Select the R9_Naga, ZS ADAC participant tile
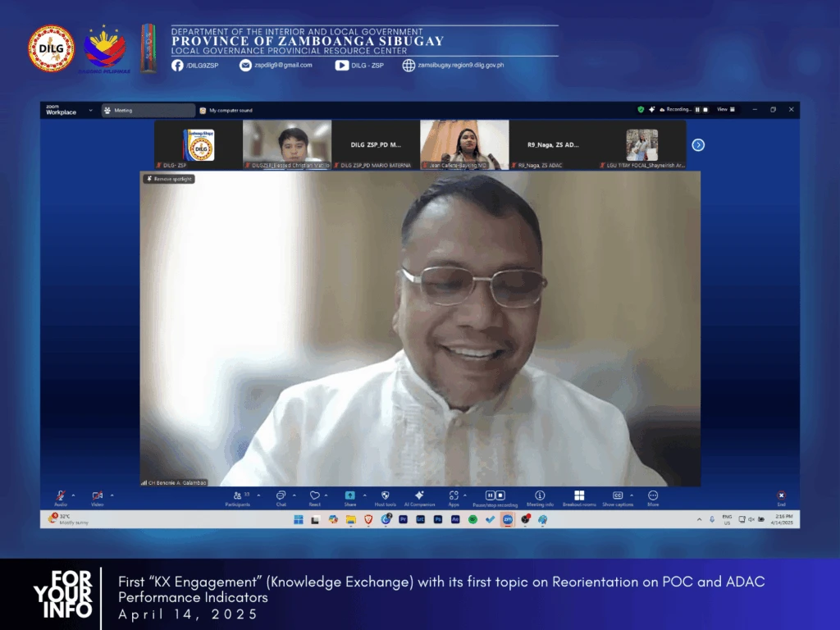 pos(553,144)
